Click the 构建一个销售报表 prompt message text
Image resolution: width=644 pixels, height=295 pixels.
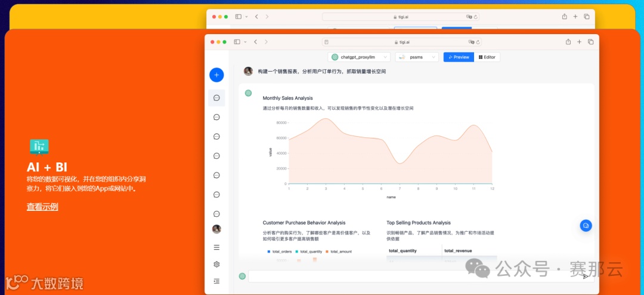tap(321, 71)
